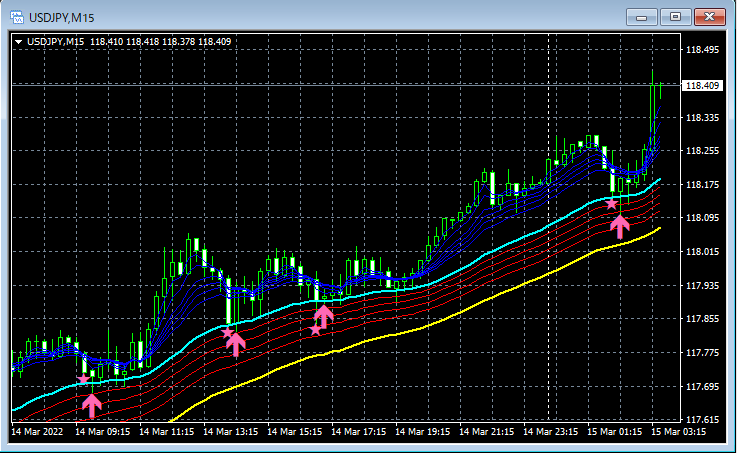The image size is (738, 453).
Task: Click the 14 Mar 11:15 time label
Action: [x=166, y=432]
